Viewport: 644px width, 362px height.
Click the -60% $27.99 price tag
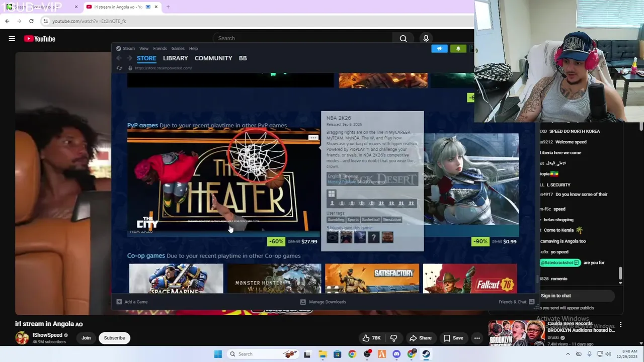[x=293, y=241]
